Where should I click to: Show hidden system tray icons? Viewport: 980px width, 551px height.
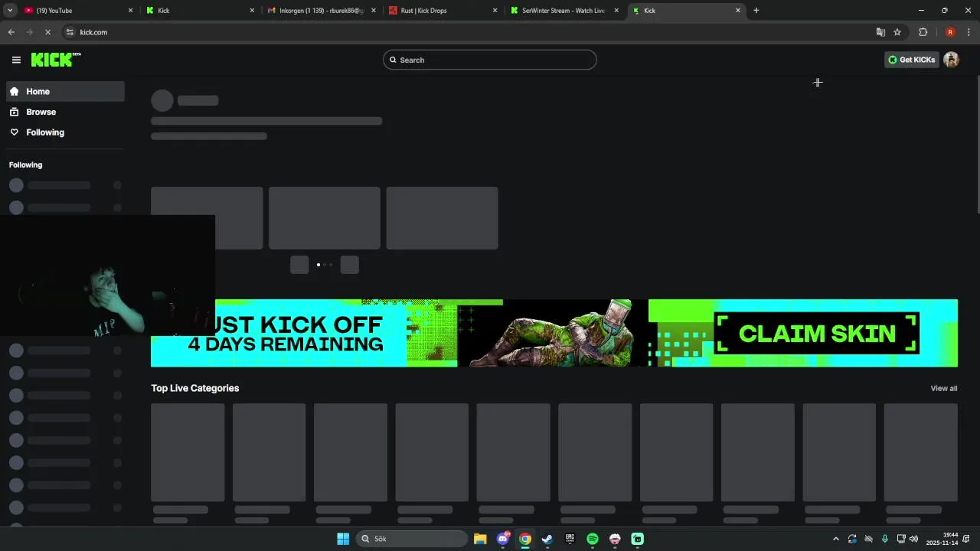click(835, 539)
